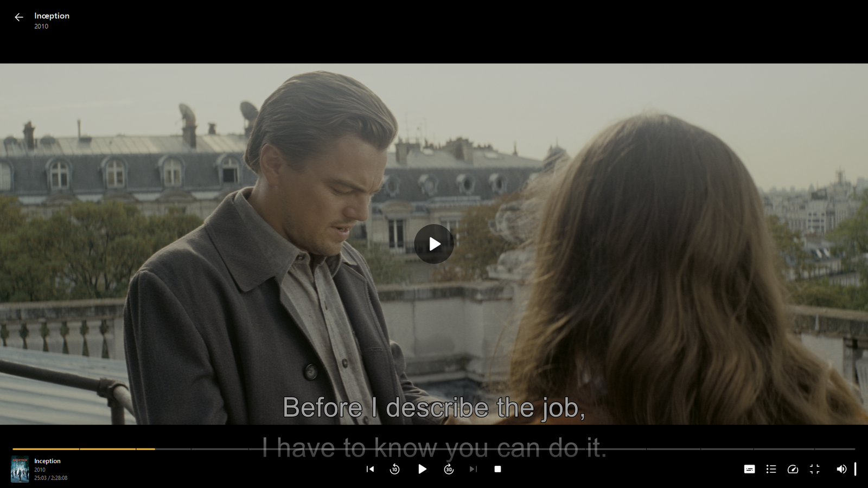
Task: Open playback speed options
Action: (x=793, y=469)
